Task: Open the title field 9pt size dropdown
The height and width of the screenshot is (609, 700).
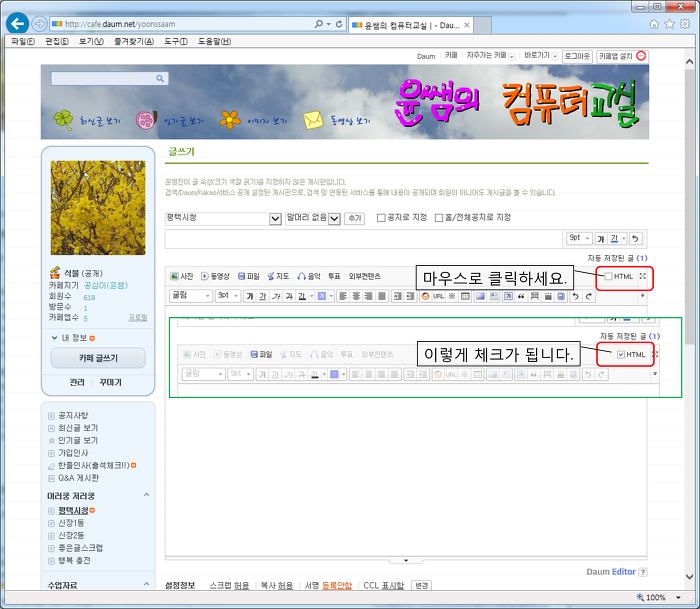Action: 579,238
